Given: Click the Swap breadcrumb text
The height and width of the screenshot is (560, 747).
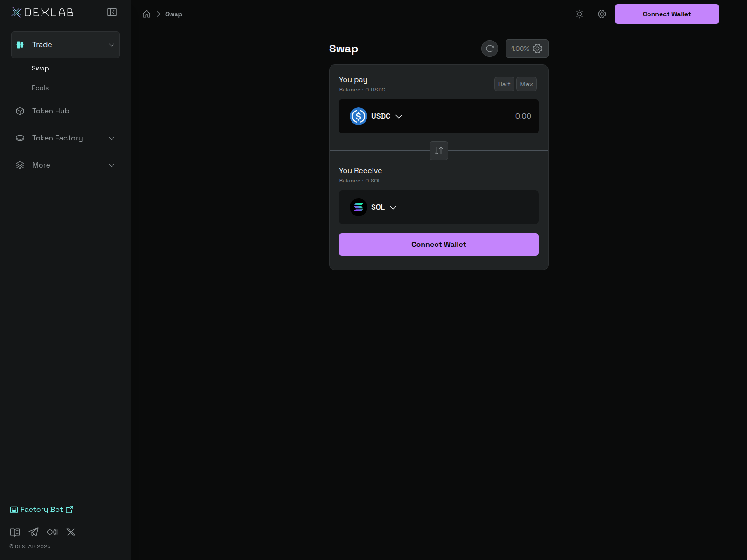Looking at the screenshot, I should [x=174, y=14].
